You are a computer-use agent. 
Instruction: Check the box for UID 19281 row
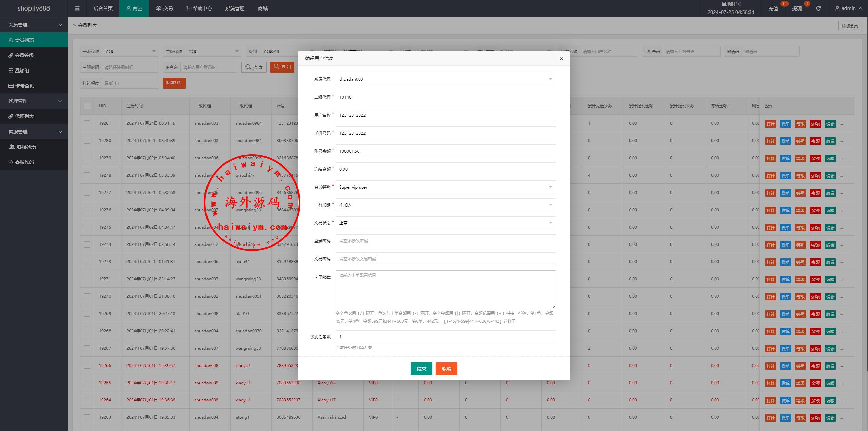tap(87, 123)
